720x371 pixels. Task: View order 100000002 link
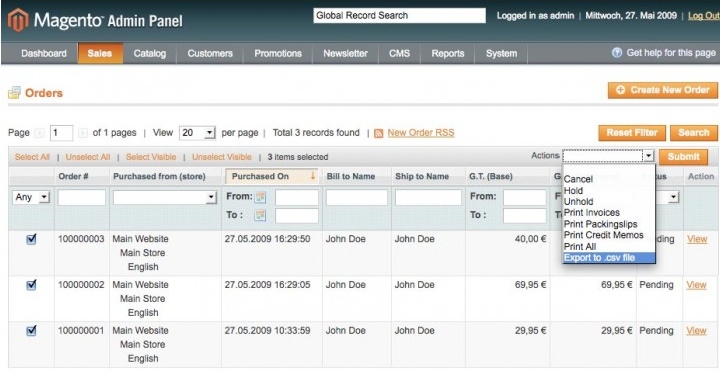697,285
